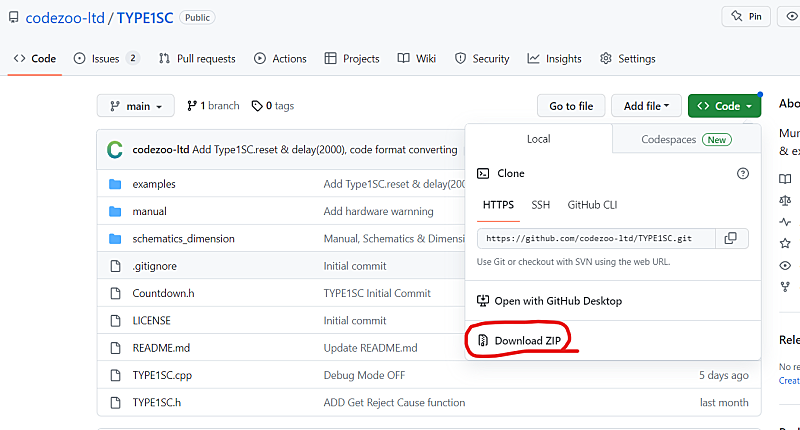Screen dimensions: 800x430
Task: Select the HTTPS clone method
Action: coord(498,205)
